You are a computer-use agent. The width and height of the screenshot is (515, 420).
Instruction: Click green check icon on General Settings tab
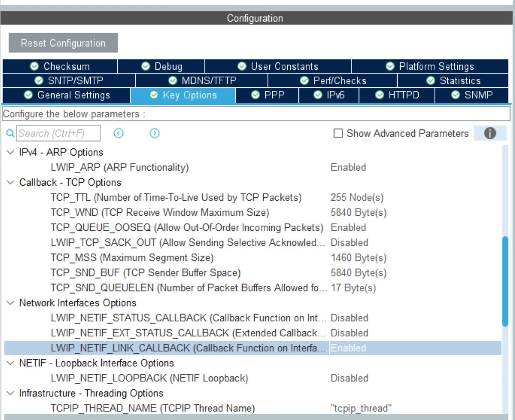click(28, 95)
